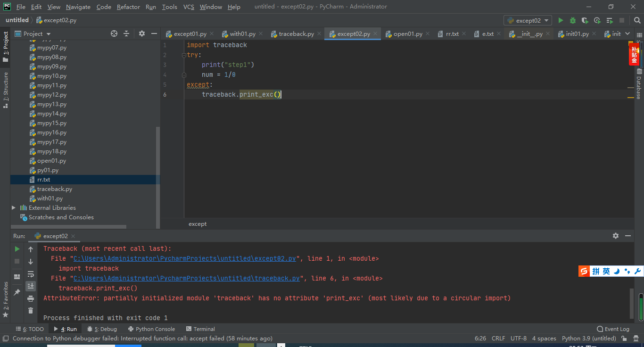Switch Sogou input between Chinese and English
Viewport: 644px width, 347px height.
point(606,271)
